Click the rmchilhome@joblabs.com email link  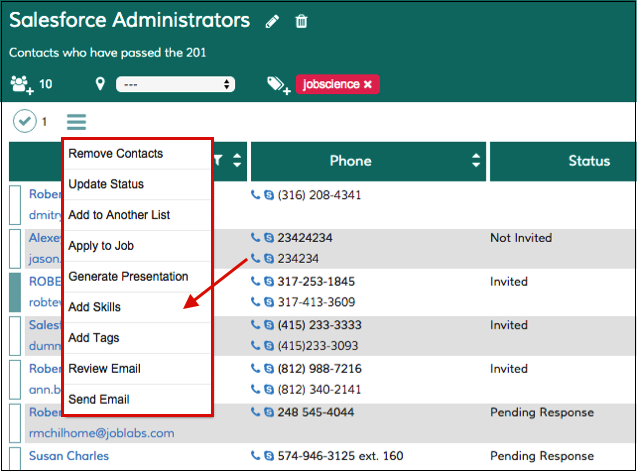[102, 433]
